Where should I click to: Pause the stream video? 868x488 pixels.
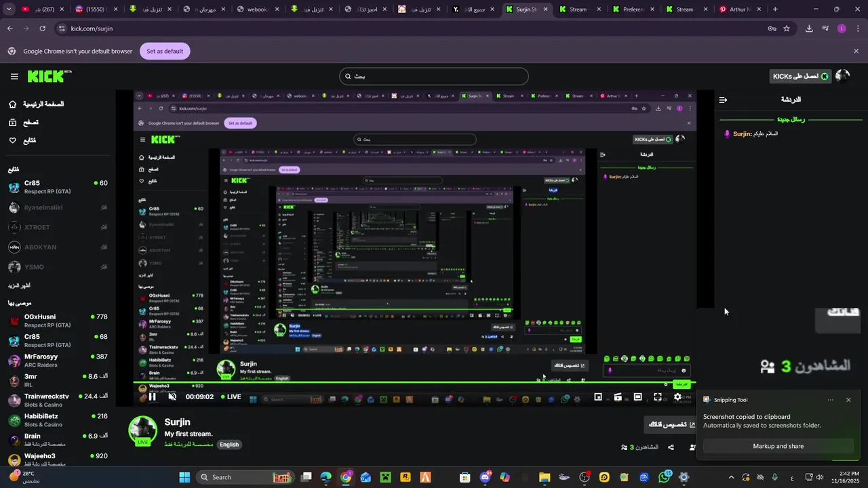tap(153, 397)
